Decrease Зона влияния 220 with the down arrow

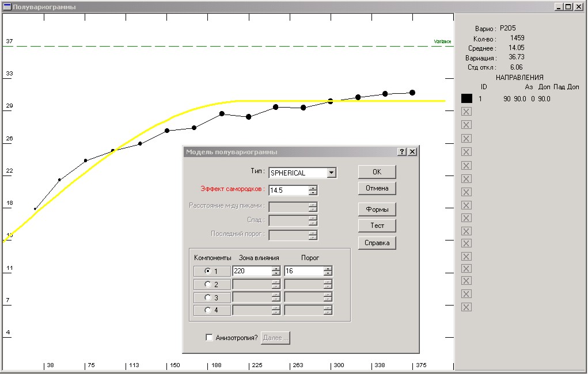pos(276,273)
